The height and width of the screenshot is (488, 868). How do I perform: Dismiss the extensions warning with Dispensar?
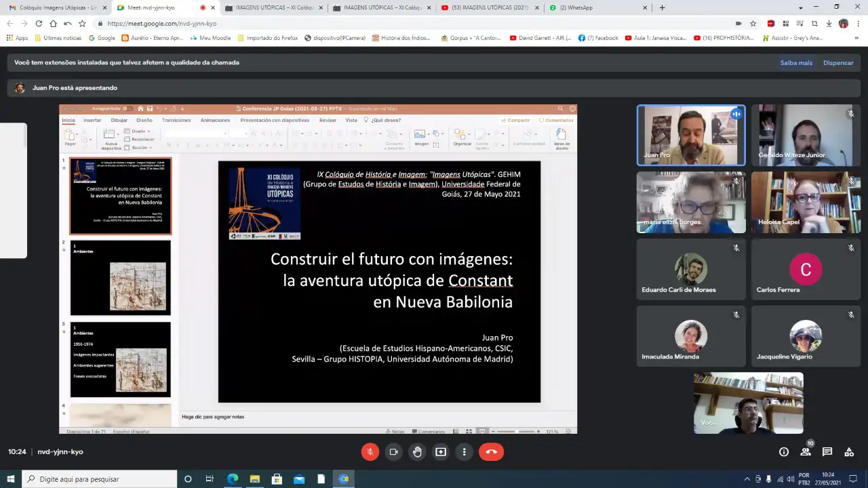click(x=838, y=63)
